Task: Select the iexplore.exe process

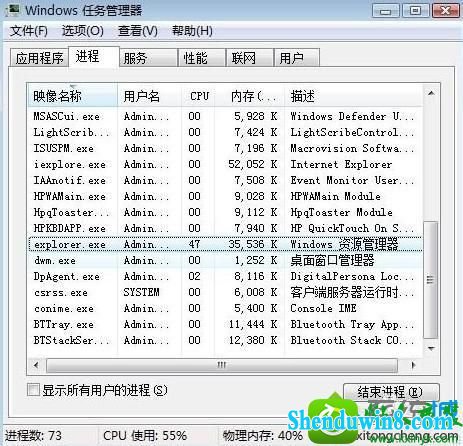Action: pos(225,164)
